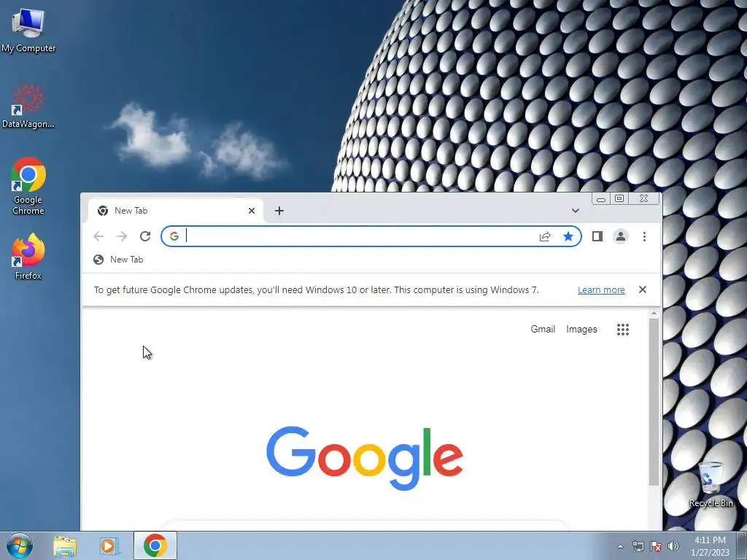Click the Google icon in the address bar

pyautogui.click(x=174, y=236)
